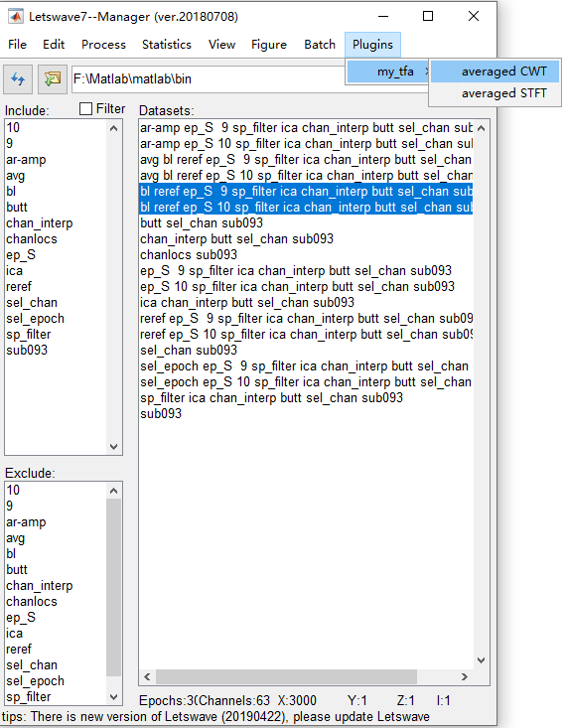Select 'ica' in Exclude list
The width and height of the screenshot is (567, 728).
point(56,634)
